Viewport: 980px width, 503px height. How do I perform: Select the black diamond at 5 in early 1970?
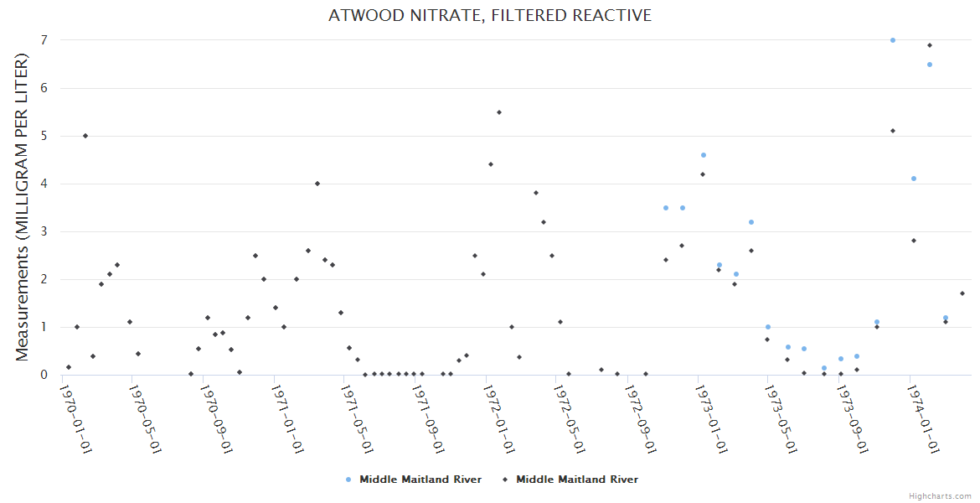point(85,136)
